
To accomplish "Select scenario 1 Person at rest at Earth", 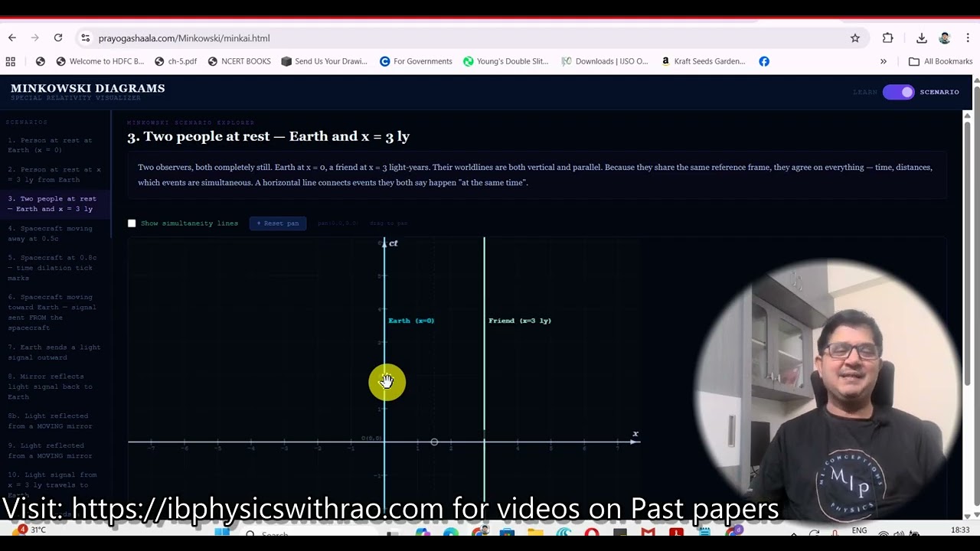I will (x=55, y=145).
